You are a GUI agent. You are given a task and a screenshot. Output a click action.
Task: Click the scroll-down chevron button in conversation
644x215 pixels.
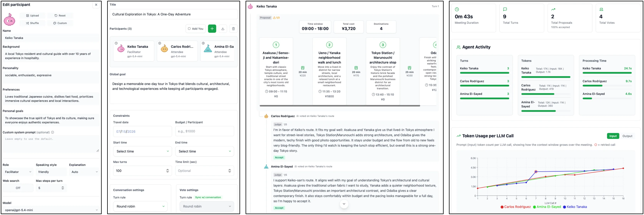[344, 204]
